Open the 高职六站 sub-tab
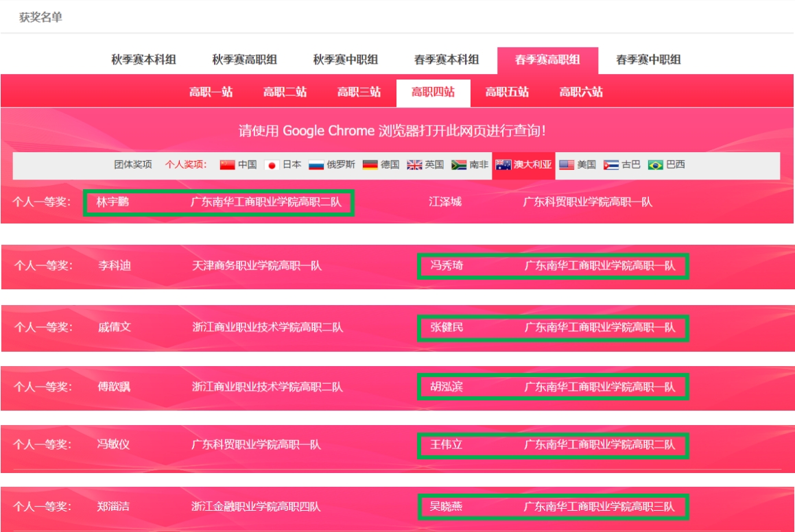 tap(581, 93)
